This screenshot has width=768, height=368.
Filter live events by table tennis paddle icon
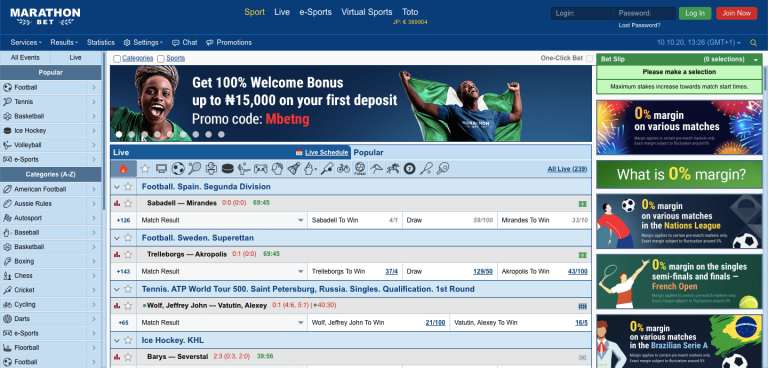tap(443, 169)
